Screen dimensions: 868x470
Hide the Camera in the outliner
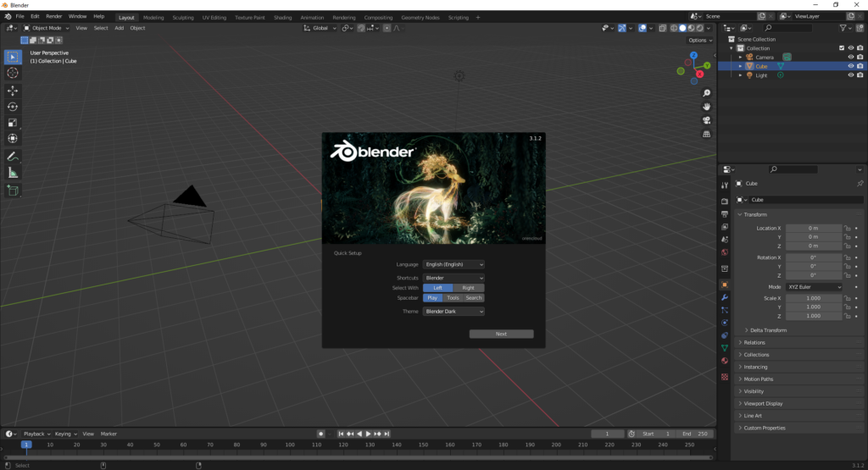(851, 57)
